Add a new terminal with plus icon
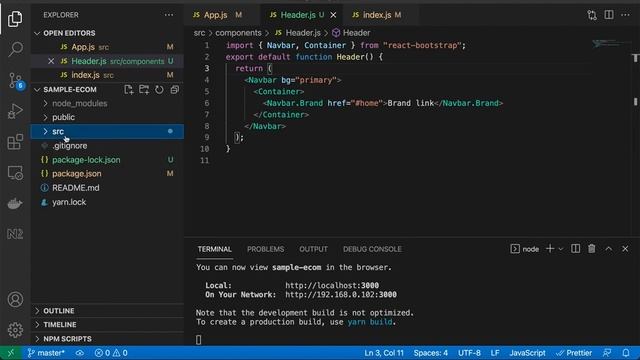This screenshot has width=640, height=360. coord(550,249)
